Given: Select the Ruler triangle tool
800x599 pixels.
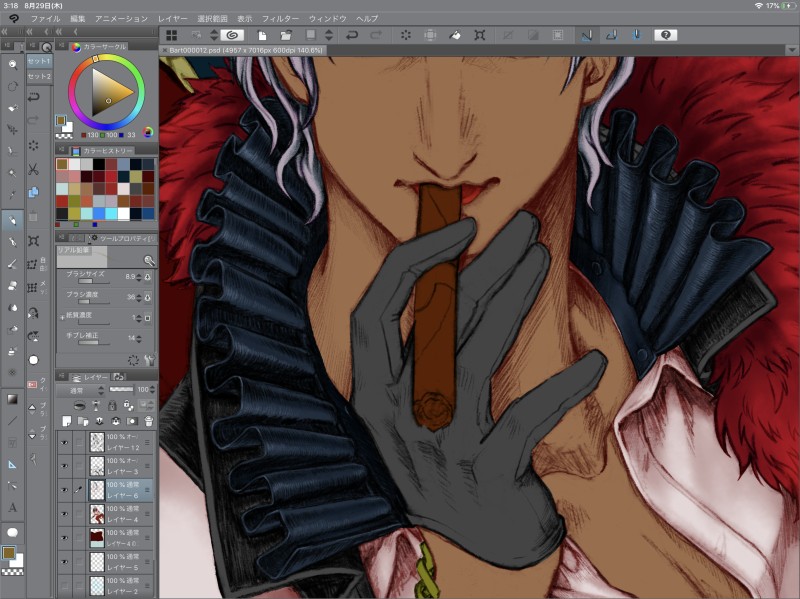Looking at the screenshot, I should click(x=13, y=464).
